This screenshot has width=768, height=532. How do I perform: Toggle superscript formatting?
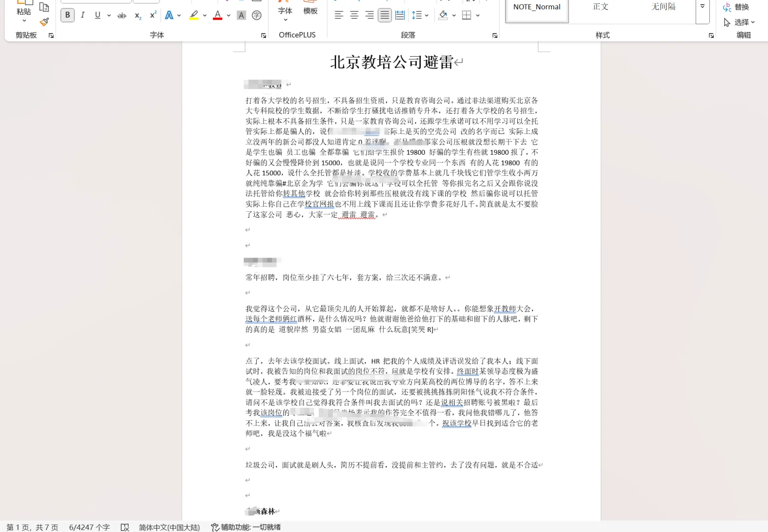coord(153,15)
